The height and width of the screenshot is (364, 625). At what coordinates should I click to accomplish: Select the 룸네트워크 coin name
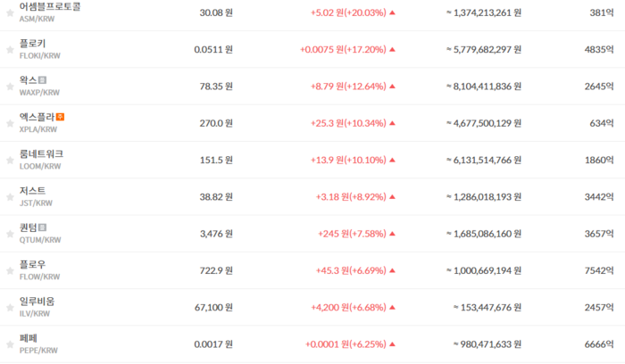[x=41, y=153]
